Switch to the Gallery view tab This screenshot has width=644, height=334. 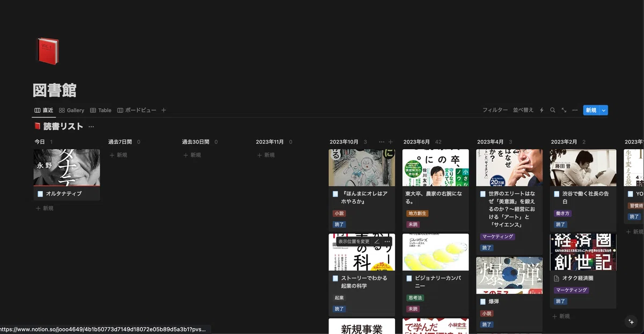click(x=71, y=110)
